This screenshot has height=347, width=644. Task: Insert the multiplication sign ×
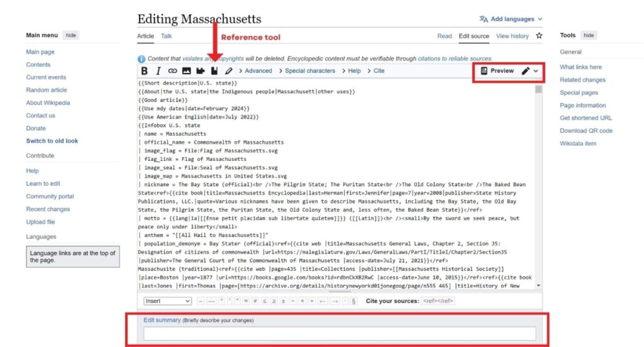click(x=303, y=301)
